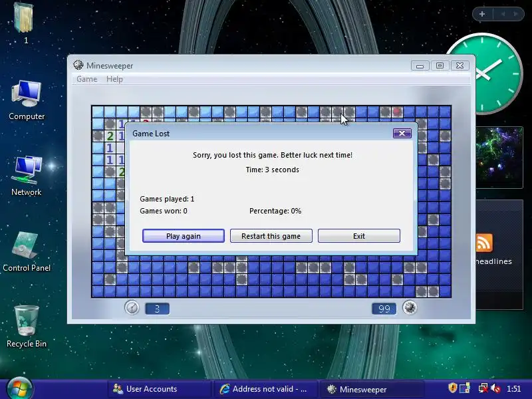The height and width of the screenshot is (399, 532).
Task: Click the Windows Start orb
Action: pos(20,389)
